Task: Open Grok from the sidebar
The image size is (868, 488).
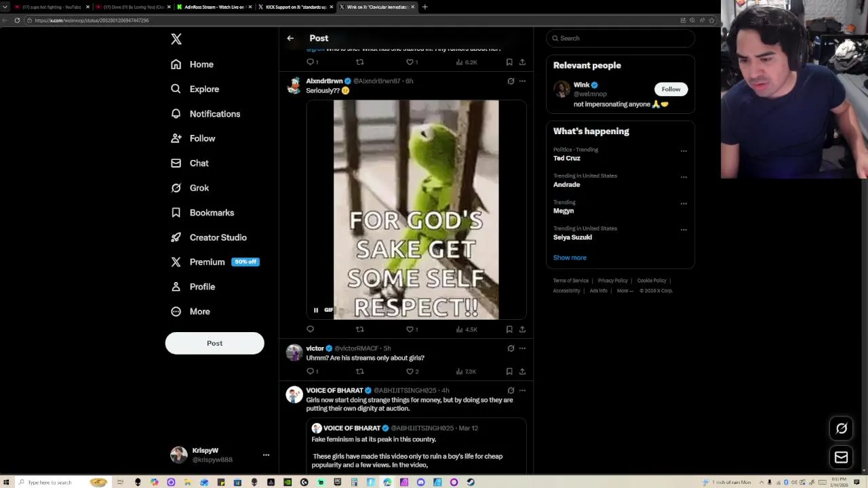Action: coord(190,188)
